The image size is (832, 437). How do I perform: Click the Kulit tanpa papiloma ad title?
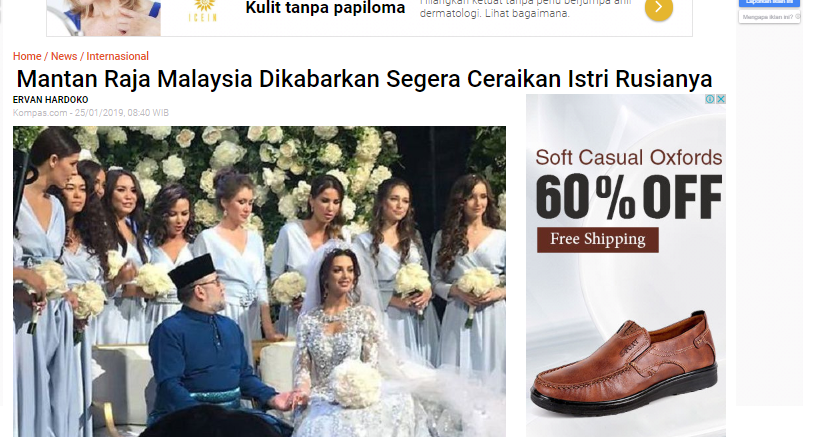click(325, 8)
